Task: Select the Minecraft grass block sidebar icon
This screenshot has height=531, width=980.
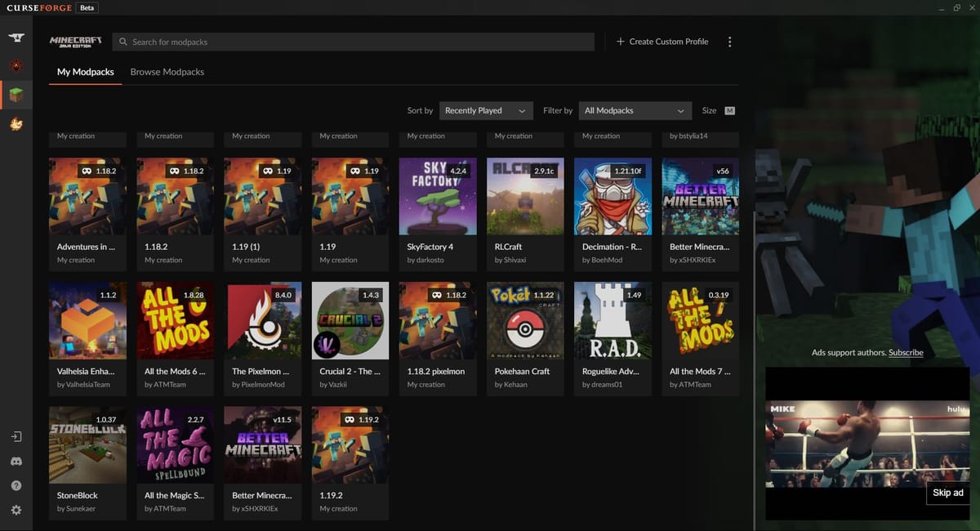Action: click(x=16, y=95)
